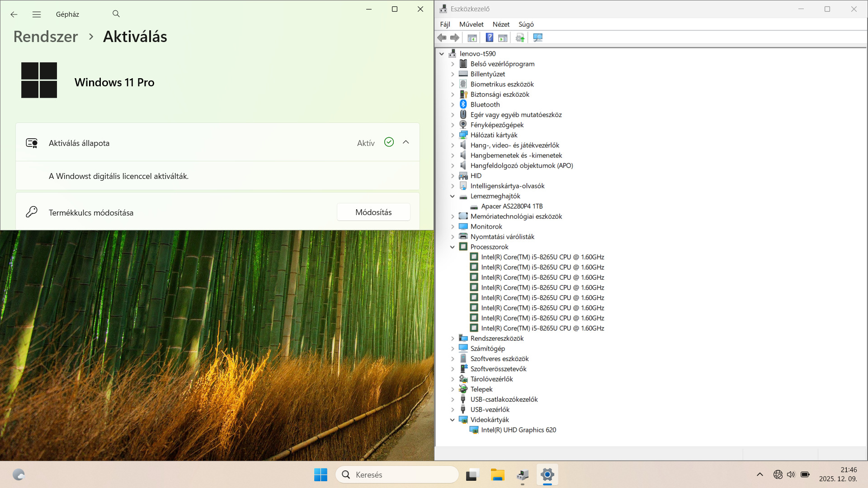Expand the Bluetooth device category
This screenshot has height=488, width=868.
tap(453, 105)
